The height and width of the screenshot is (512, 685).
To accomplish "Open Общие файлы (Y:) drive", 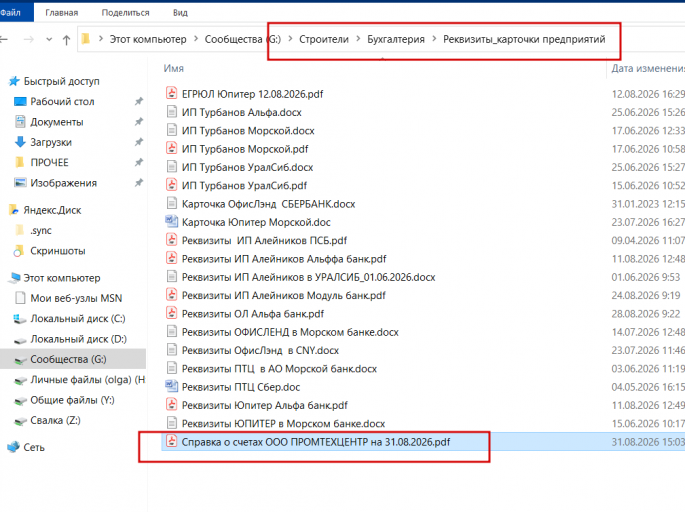I will pyautogui.click(x=73, y=400).
